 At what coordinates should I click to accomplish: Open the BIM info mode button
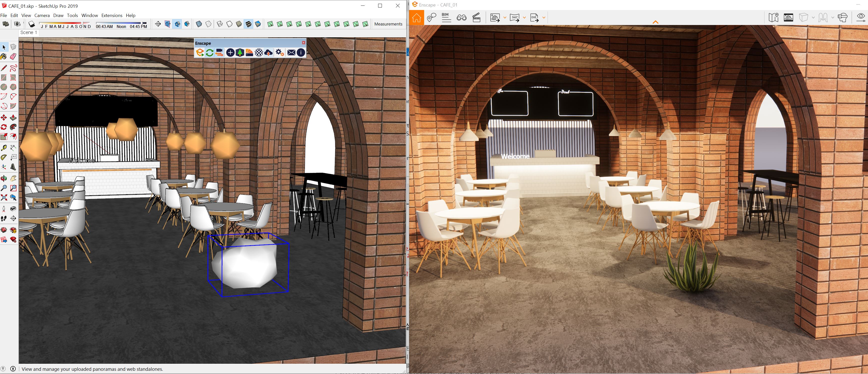(446, 17)
